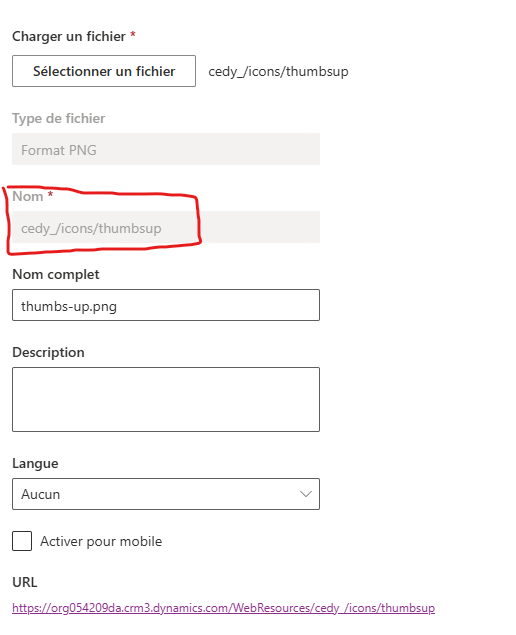Image resolution: width=516 pixels, height=635 pixels.
Task: Click the Charger un fichier label
Action: 69,36
